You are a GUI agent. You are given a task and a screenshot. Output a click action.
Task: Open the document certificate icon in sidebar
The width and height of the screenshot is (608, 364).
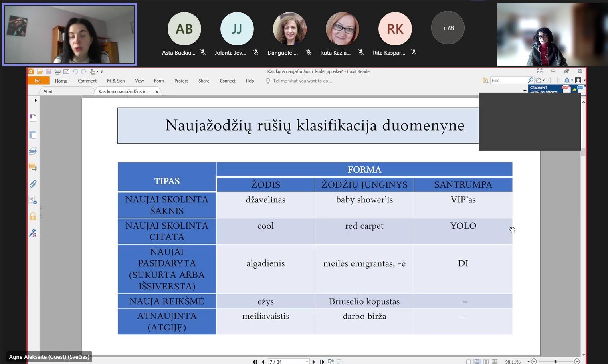(33, 200)
